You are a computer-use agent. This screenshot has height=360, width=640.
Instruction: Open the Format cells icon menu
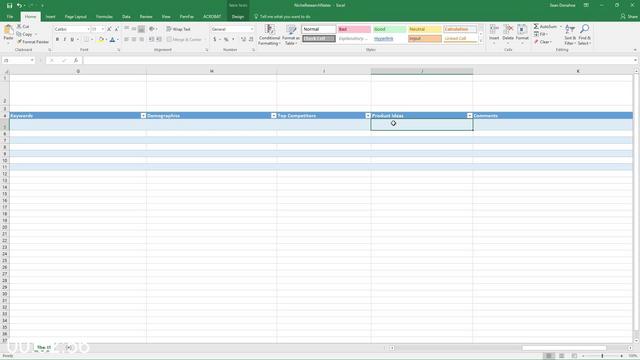pyautogui.click(x=522, y=34)
